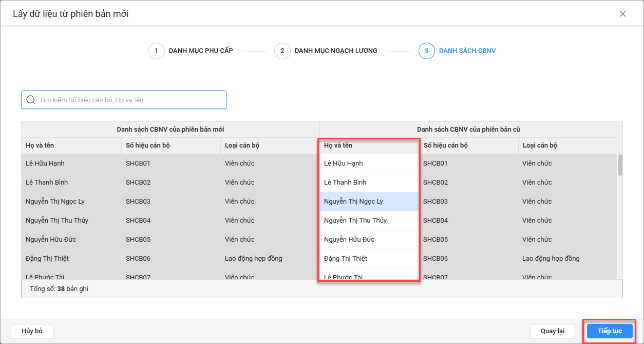Screen dimensions: 644x344
Task: Open old-version name dropdown for Lê Hữu Hạnh
Action: (x=369, y=164)
